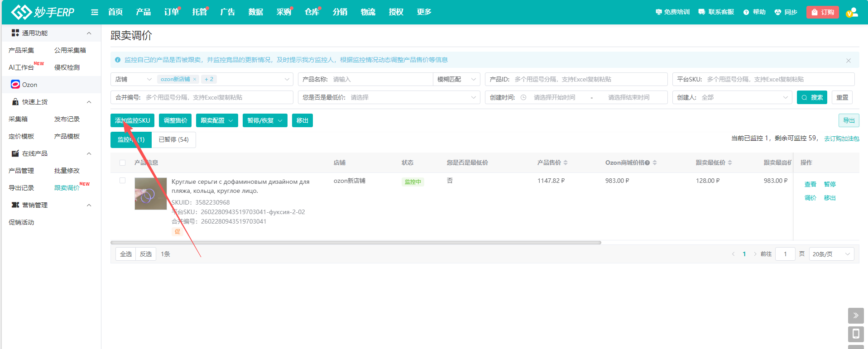Click the 重置 reset button
The image size is (868, 349).
click(842, 97)
